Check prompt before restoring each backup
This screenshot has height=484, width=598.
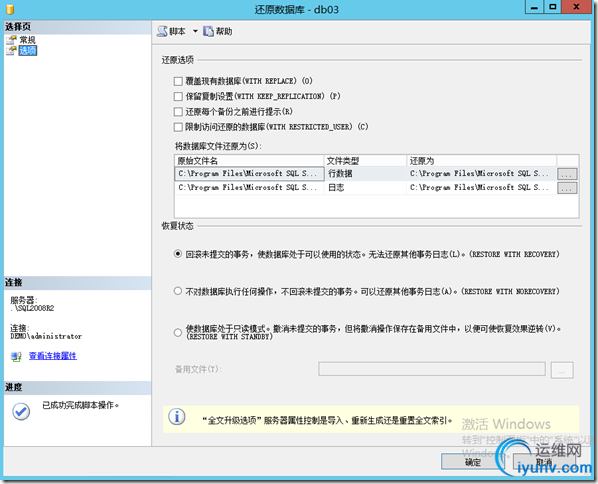tap(178, 112)
